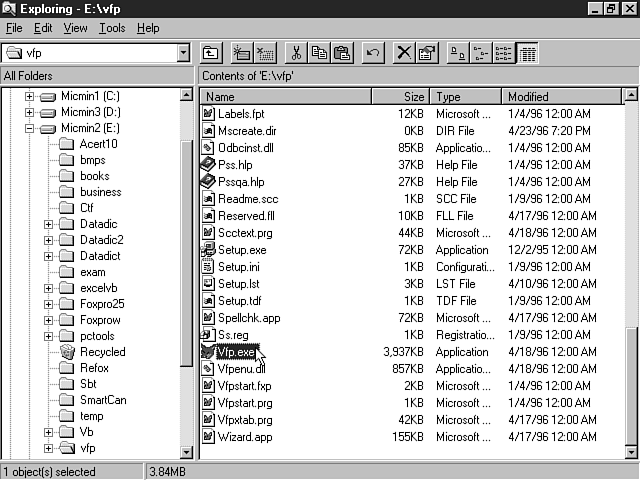Switch to List view mode

(504, 53)
